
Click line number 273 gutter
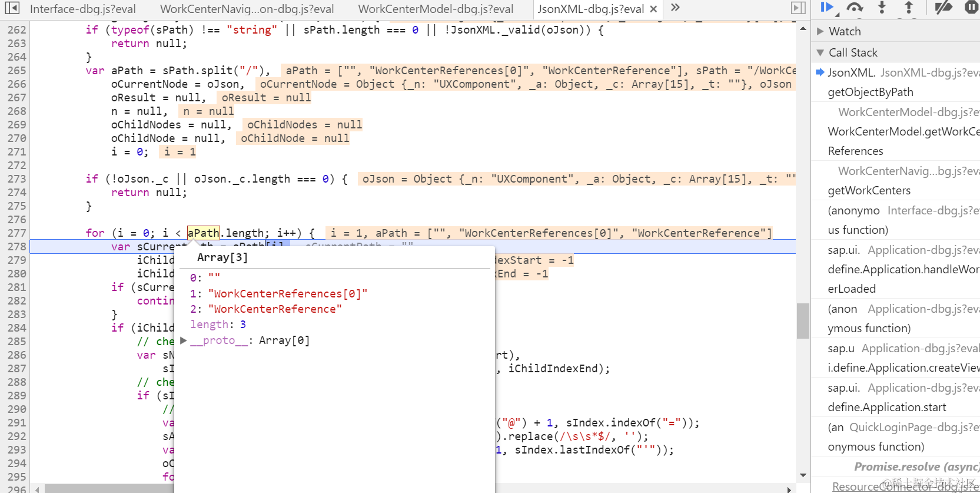click(16, 179)
